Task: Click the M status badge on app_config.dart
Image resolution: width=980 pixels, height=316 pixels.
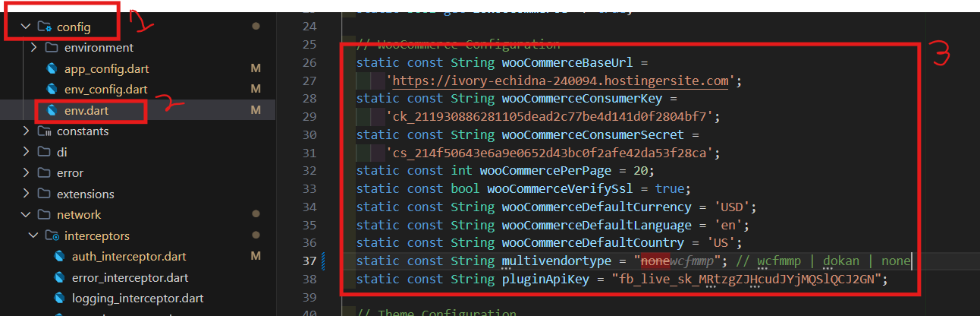Action: tap(256, 68)
